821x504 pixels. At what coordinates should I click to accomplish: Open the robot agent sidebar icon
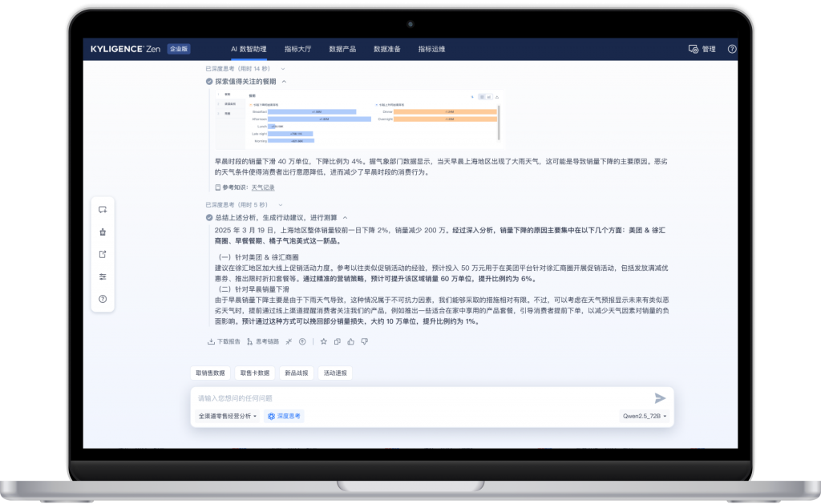tap(103, 232)
